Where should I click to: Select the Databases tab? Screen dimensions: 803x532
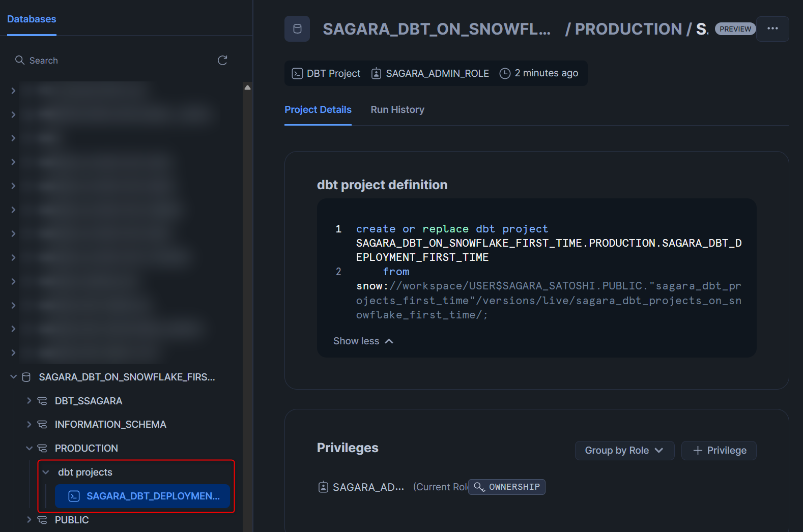(x=32, y=19)
